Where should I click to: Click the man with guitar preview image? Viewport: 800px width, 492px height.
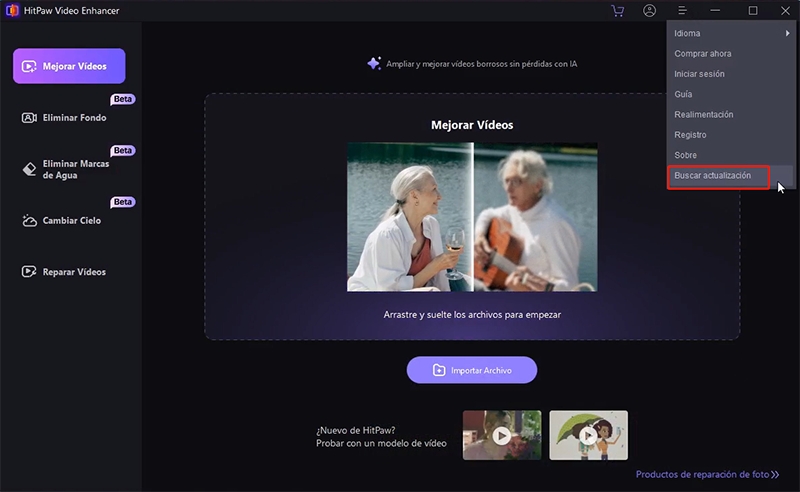pyautogui.click(x=536, y=217)
